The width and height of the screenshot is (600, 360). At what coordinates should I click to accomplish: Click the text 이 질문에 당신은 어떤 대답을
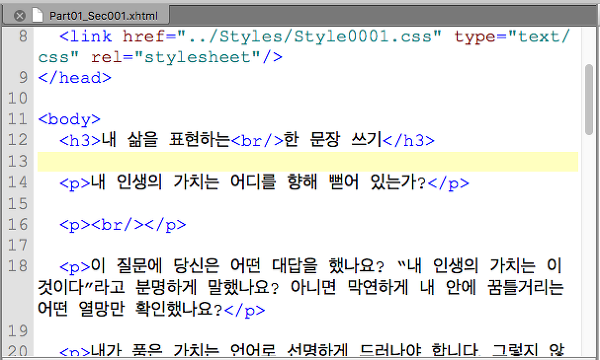pos(204,265)
